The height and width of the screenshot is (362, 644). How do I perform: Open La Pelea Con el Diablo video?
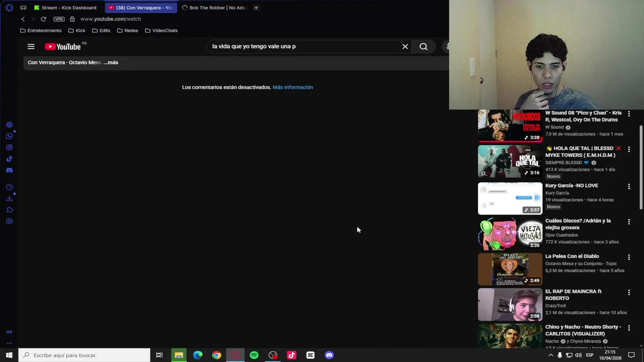572,256
